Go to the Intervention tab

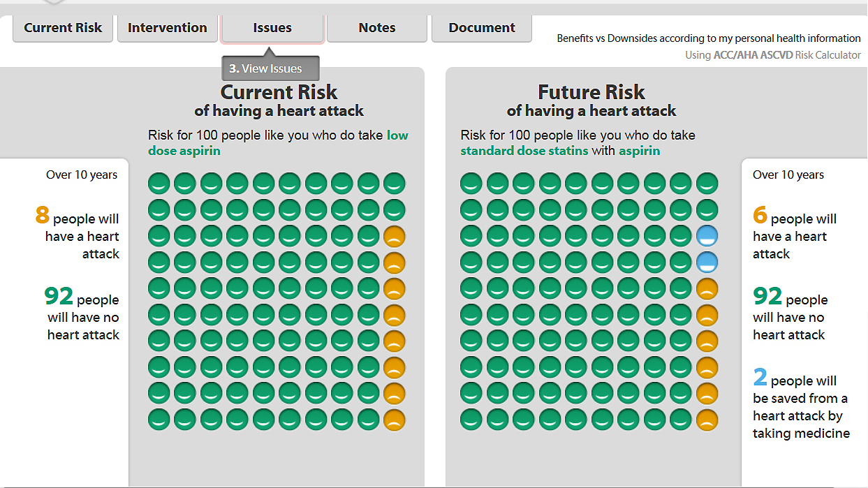pyautogui.click(x=167, y=28)
